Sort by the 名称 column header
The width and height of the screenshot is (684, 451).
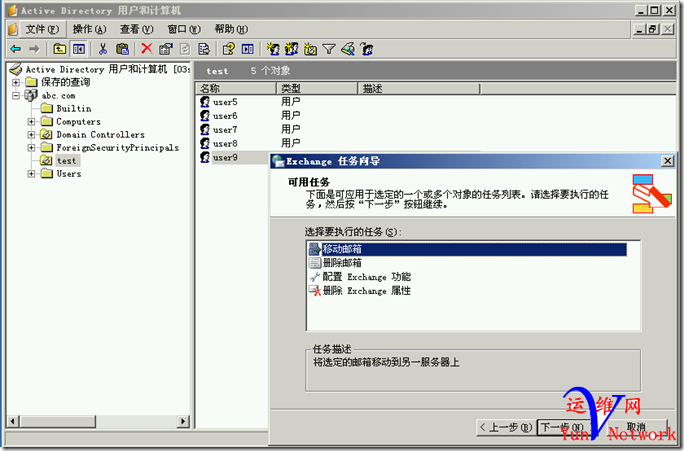click(236, 89)
